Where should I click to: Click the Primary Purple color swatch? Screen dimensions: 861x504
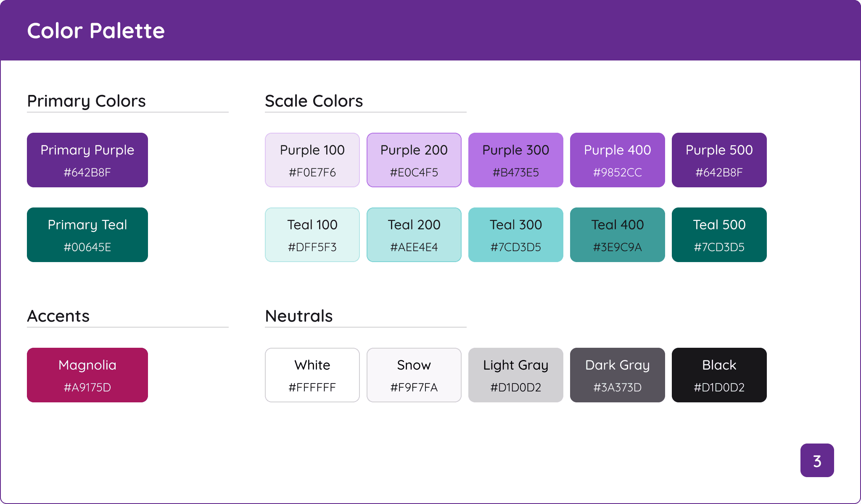click(x=87, y=160)
